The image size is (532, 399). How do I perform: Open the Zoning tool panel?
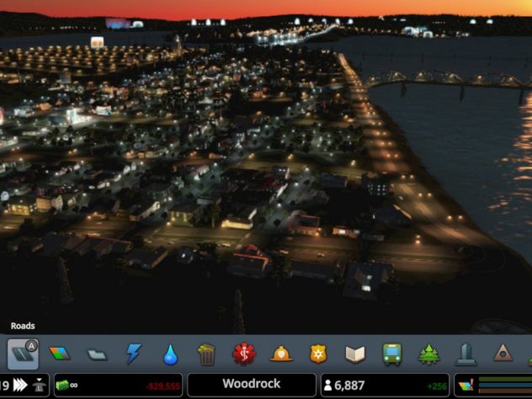pyautogui.click(x=60, y=354)
